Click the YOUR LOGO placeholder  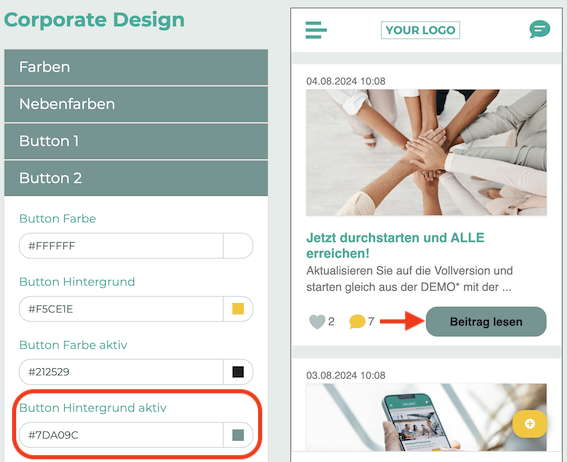[420, 30]
